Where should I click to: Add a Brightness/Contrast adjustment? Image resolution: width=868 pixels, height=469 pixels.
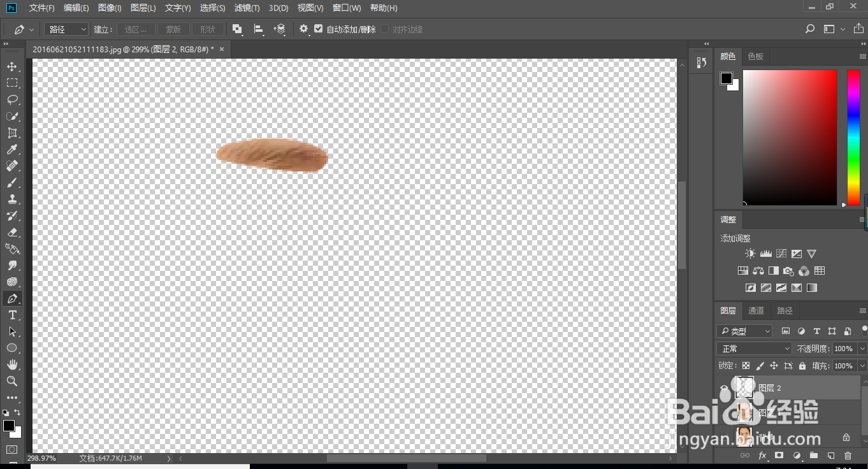click(750, 254)
